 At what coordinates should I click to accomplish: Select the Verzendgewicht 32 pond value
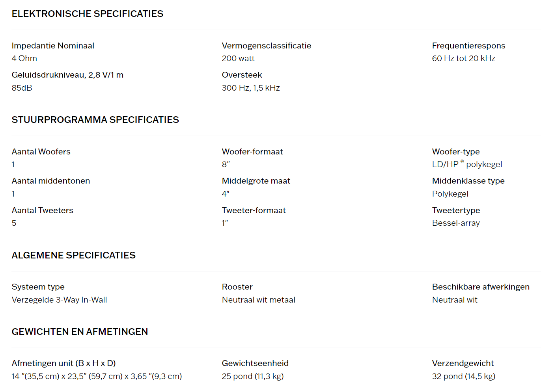[464, 376]
